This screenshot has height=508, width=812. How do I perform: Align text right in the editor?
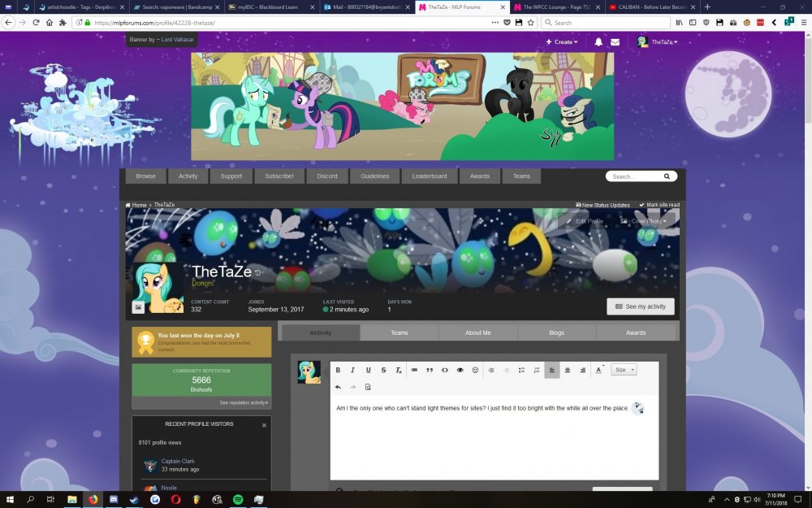pyautogui.click(x=582, y=370)
